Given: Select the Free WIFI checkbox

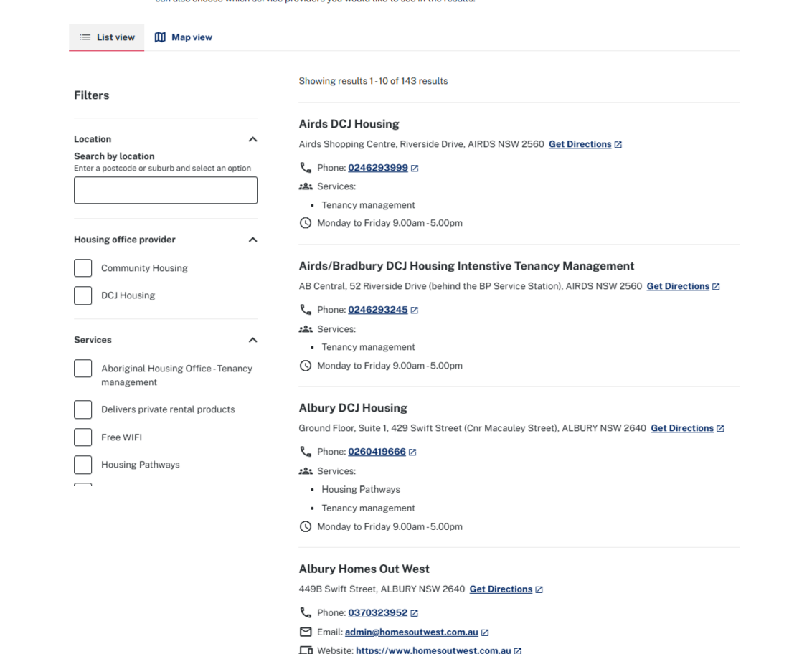Looking at the screenshot, I should pyautogui.click(x=83, y=437).
